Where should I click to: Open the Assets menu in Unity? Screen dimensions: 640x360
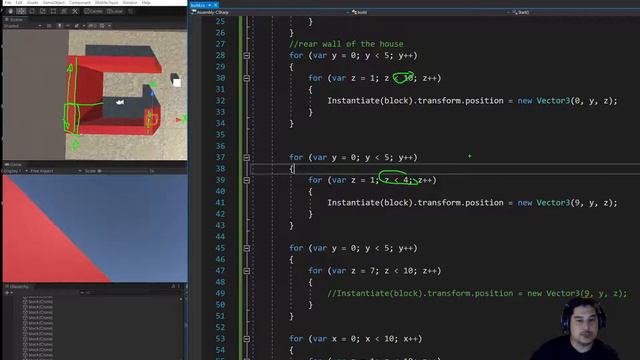click(x=32, y=2)
